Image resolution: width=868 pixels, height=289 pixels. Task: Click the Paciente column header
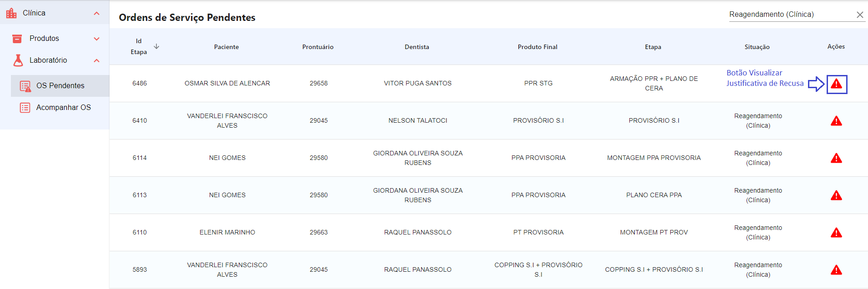coord(226,47)
